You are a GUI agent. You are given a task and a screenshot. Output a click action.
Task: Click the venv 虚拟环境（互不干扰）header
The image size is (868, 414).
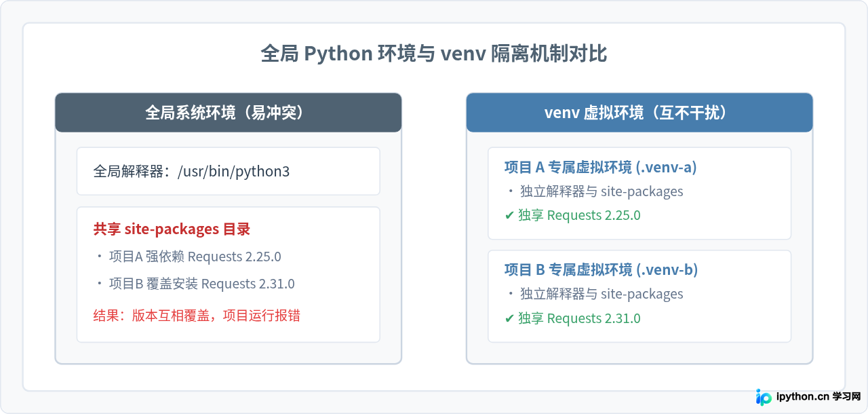(639, 113)
